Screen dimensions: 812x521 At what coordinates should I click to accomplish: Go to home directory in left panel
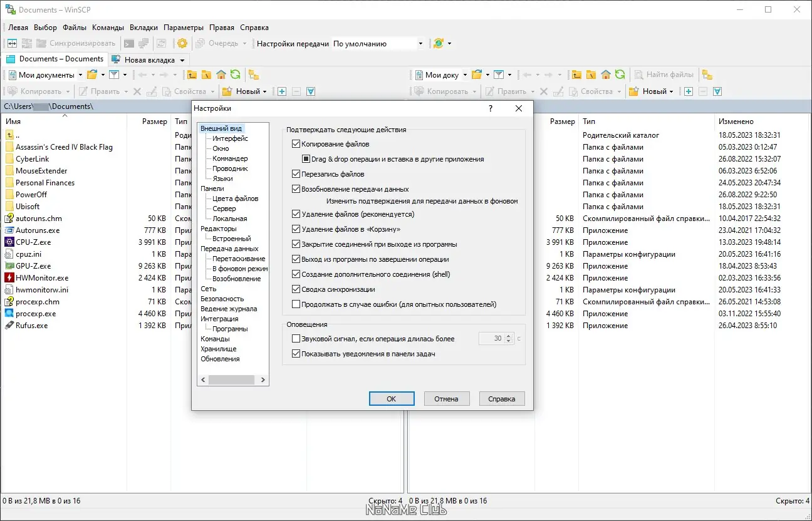(x=221, y=75)
